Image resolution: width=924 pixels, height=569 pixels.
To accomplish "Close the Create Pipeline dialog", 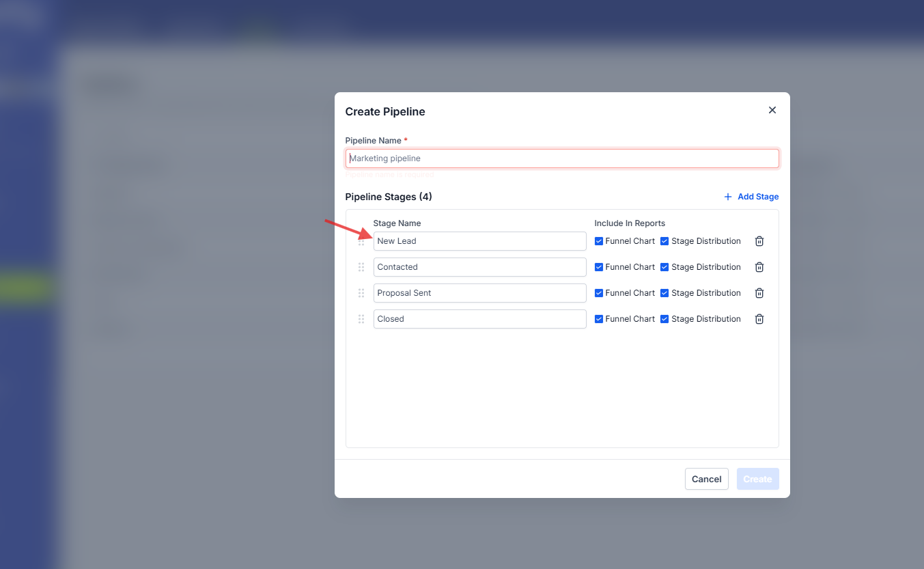I will click(x=772, y=110).
